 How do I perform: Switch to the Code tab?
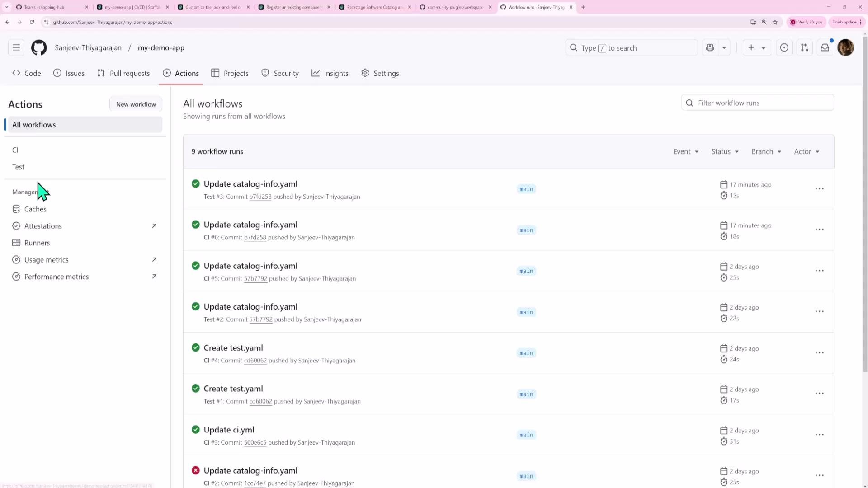click(x=27, y=73)
